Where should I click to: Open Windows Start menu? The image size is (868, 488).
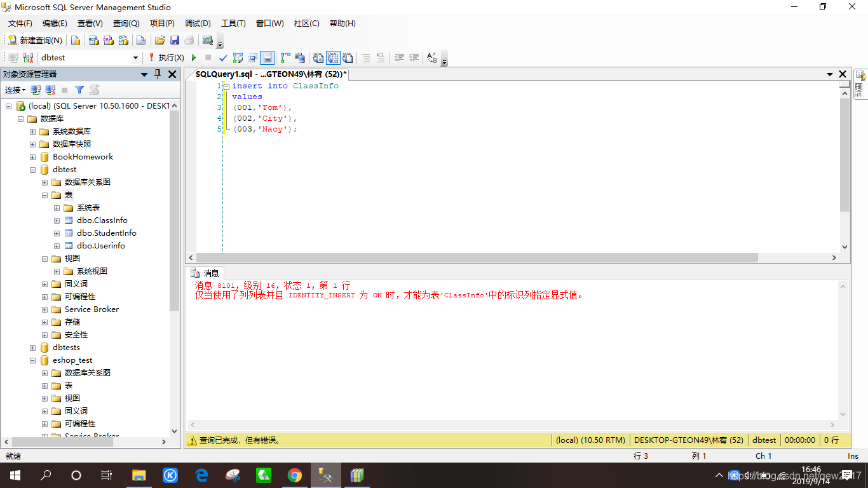[15, 475]
